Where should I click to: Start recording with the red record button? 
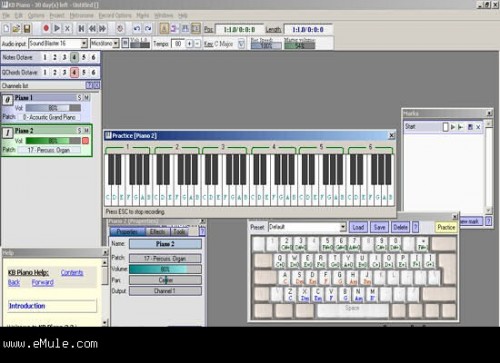46,29
